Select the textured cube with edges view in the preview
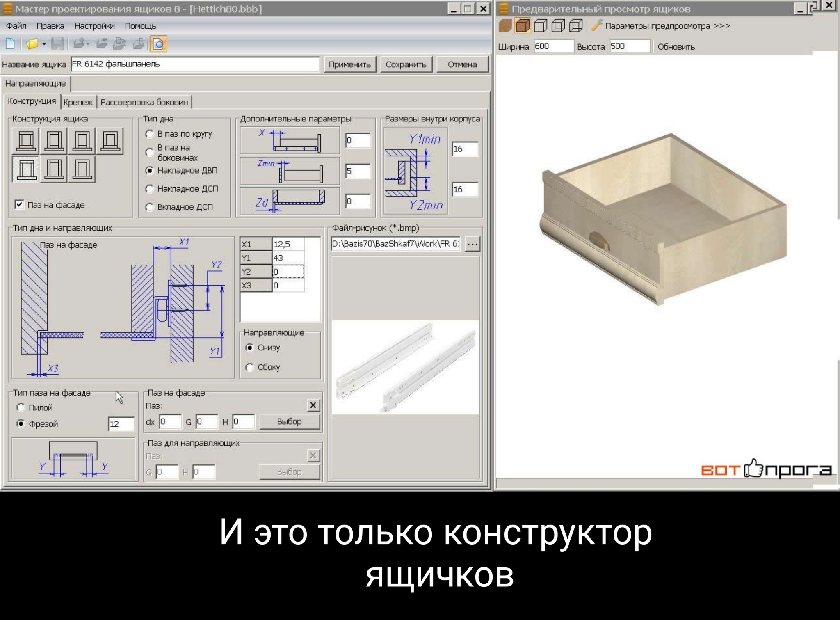Viewport: 840px width, 620px height. tap(523, 26)
